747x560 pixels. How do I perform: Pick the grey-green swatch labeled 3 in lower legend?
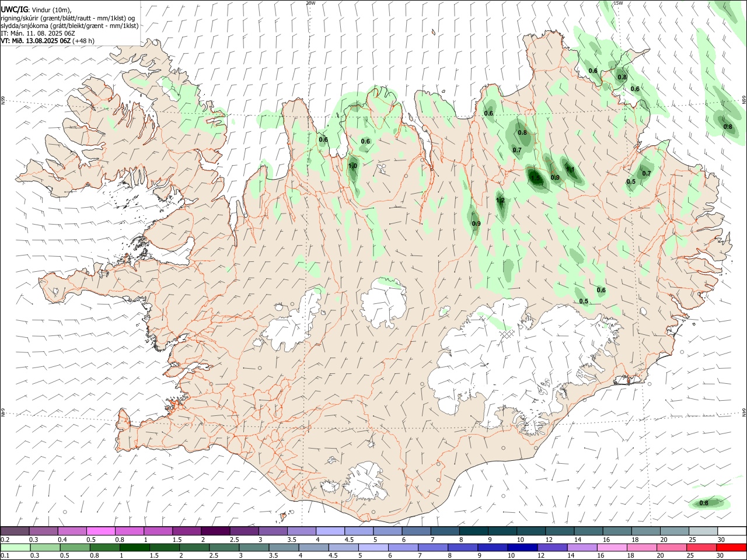pyautogui.click(x=254, y=548)
